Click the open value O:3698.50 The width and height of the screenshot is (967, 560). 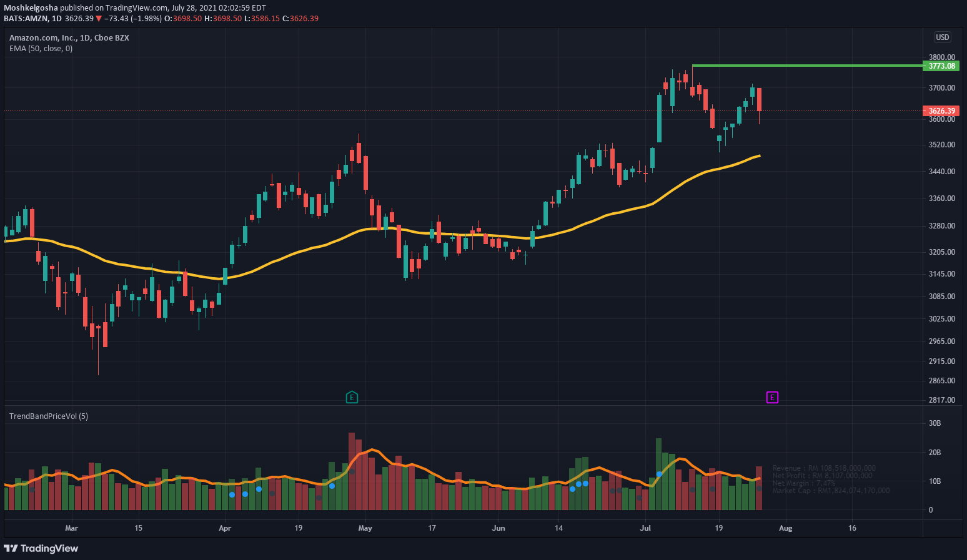182,18
